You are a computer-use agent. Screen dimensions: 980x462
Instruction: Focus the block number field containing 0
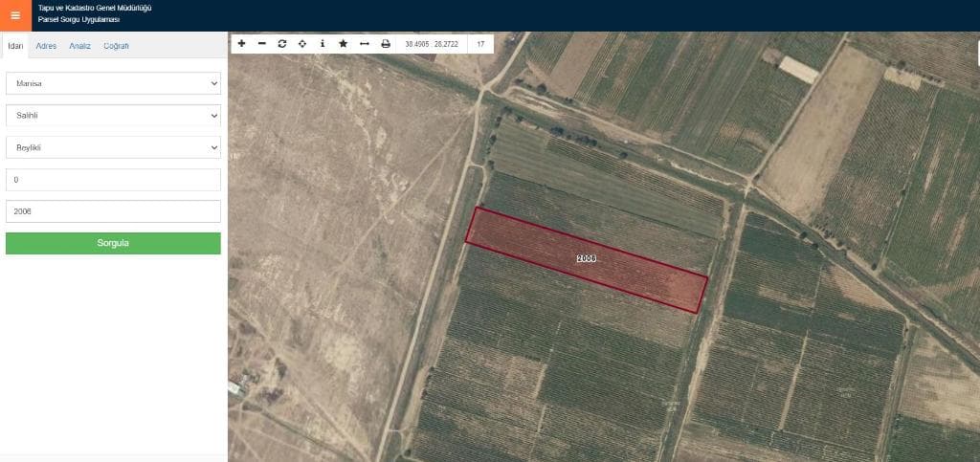(113, 180)
